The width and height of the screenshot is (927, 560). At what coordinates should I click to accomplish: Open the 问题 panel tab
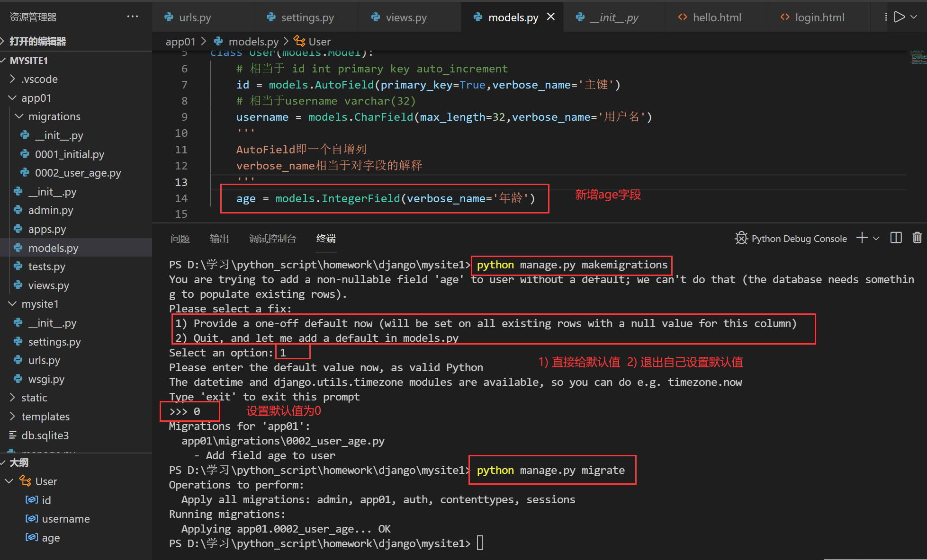tap(180, 239)
